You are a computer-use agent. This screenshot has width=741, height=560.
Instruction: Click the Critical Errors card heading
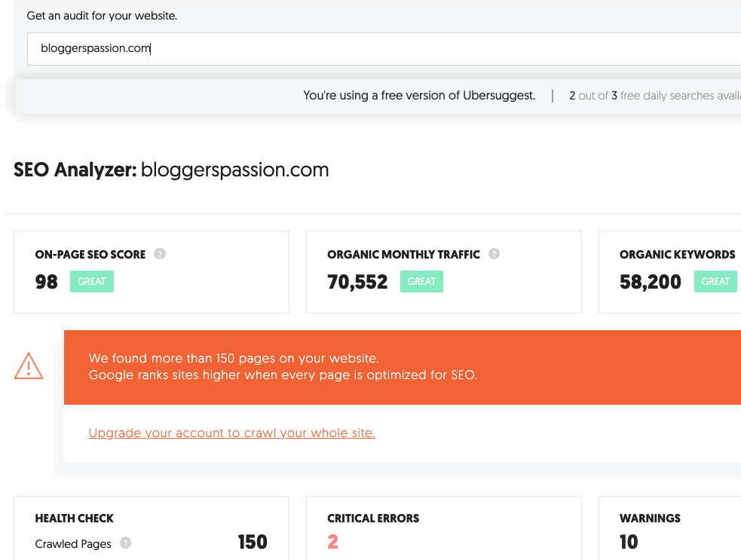[373, 519]
